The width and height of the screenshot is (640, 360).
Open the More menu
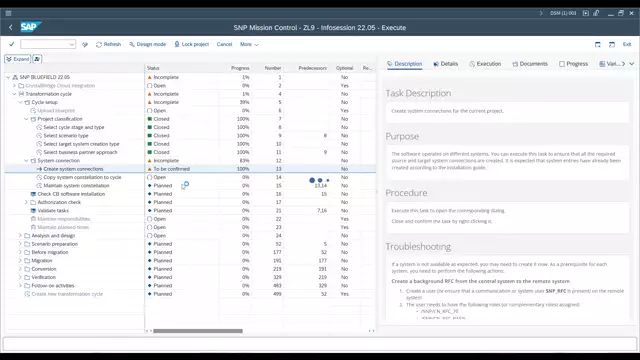click(249, 44)
